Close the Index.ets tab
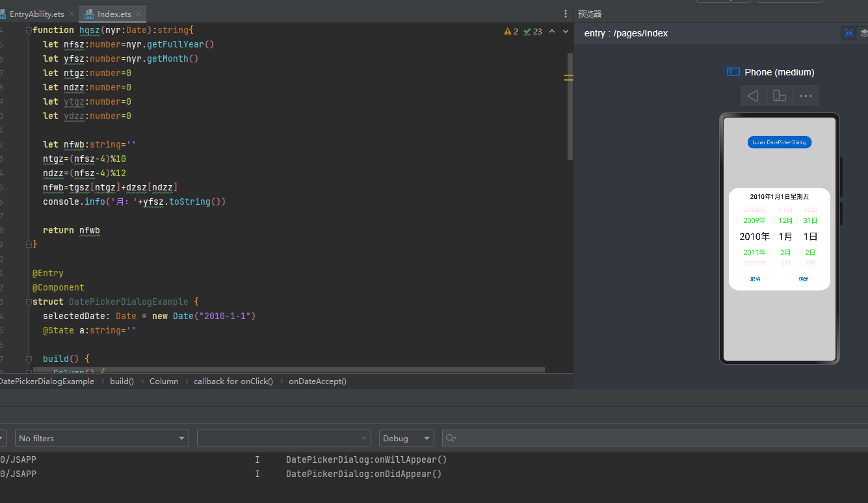Viewport: 868px width, 503px height. pos(138,14)
